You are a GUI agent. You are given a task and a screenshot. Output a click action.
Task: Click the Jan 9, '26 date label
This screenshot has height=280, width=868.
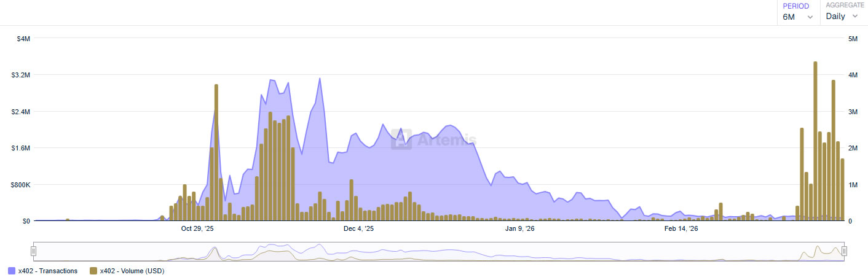point(519,229)
